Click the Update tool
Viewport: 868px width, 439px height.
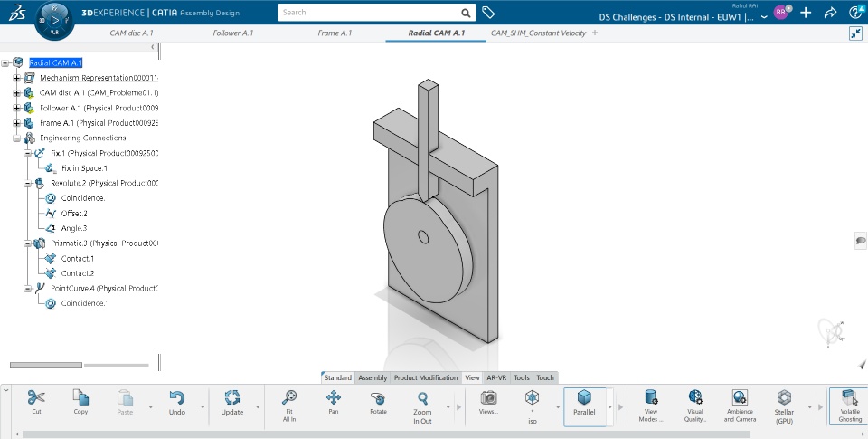click(232, 403)
